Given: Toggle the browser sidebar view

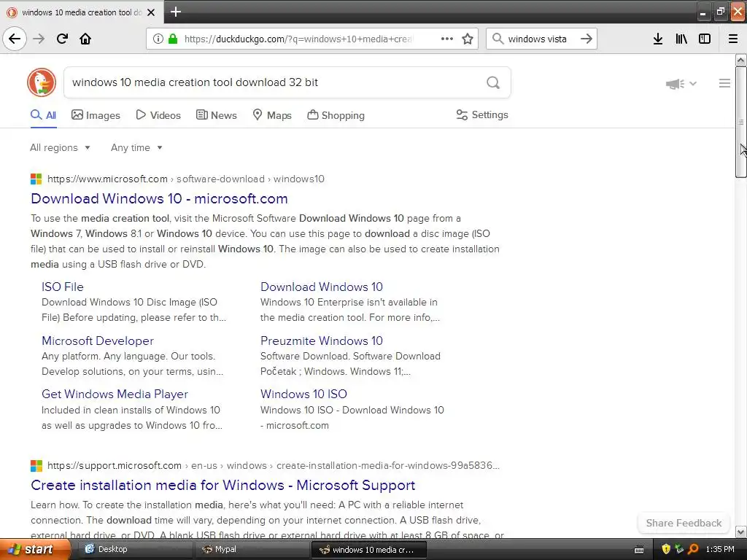Looking at the screenshot, I should tap(705, 39).
